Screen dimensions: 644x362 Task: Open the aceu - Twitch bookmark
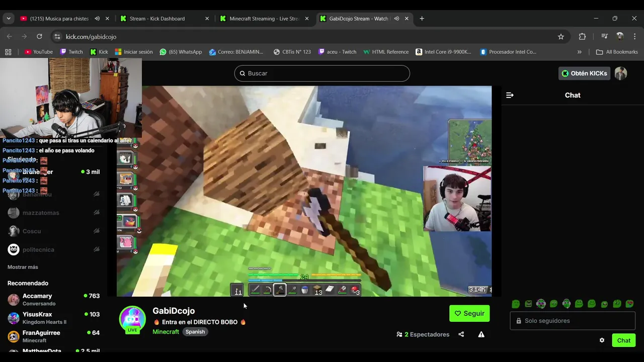(338, 52)
